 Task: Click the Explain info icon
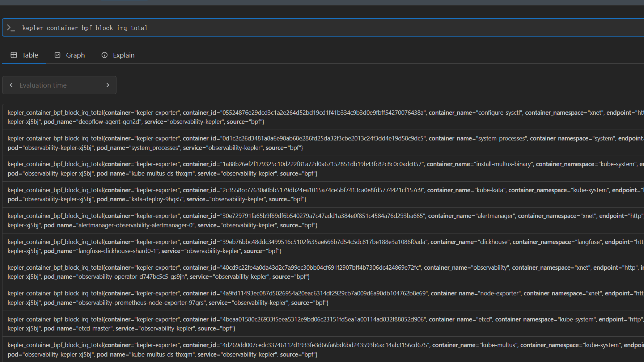click(x=105, y=55)
